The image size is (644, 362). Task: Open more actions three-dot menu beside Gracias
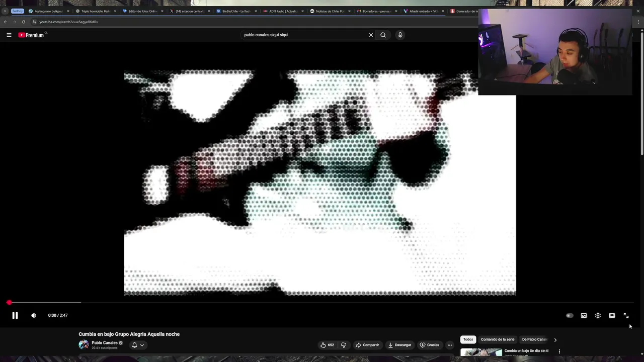coord(450,345)
